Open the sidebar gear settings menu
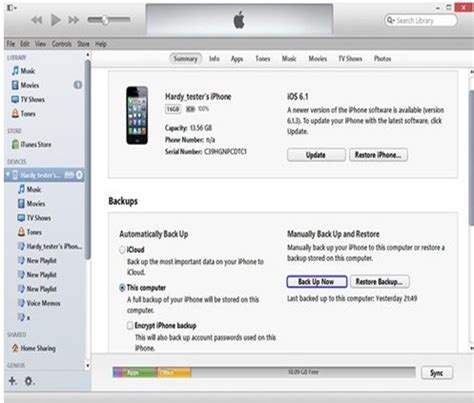Screen dimensions: 474x403 coord(29,381)
